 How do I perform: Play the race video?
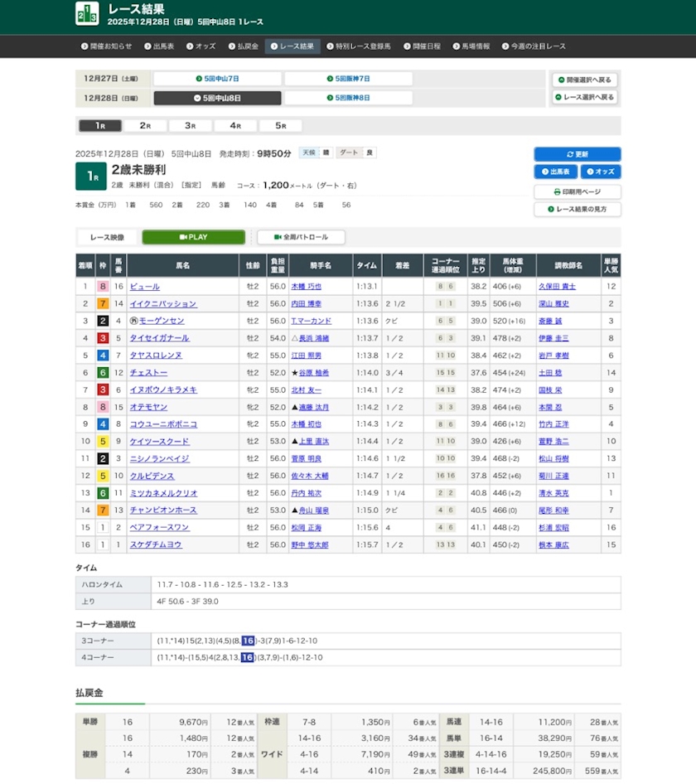point(194,237)
